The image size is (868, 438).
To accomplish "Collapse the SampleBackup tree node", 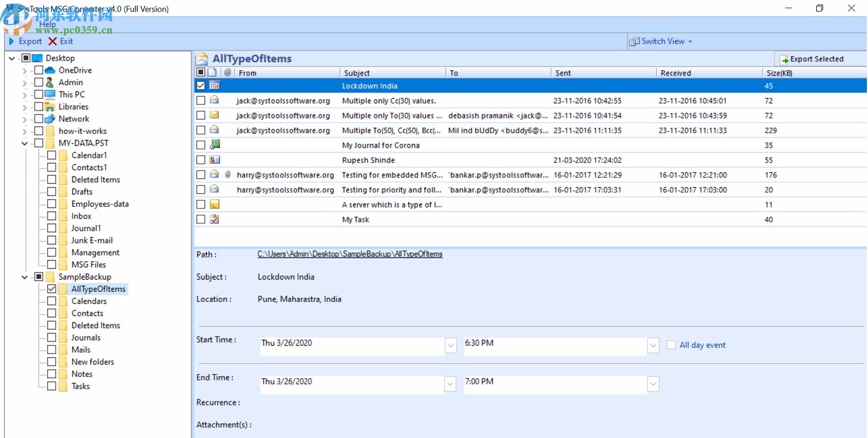I will click(23, 277).
